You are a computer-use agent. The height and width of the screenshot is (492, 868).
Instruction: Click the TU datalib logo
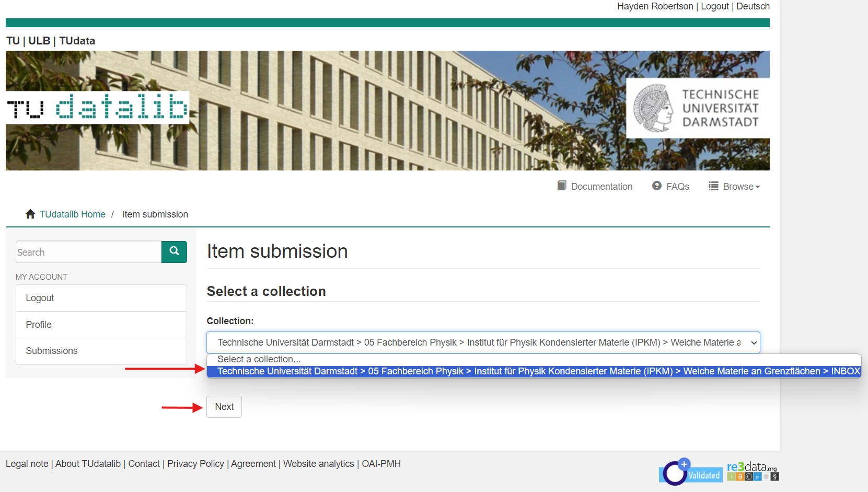[x=97, y=107]
